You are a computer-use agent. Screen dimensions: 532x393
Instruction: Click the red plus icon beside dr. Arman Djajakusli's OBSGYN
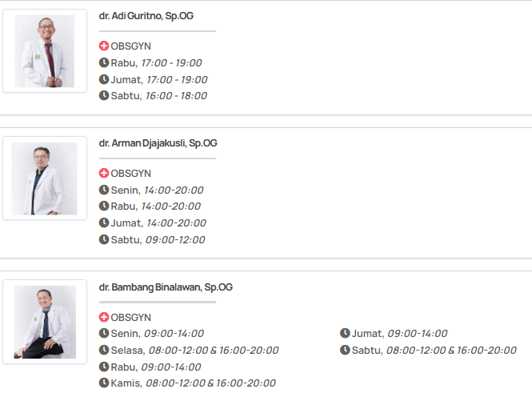[x=104, y=174]
